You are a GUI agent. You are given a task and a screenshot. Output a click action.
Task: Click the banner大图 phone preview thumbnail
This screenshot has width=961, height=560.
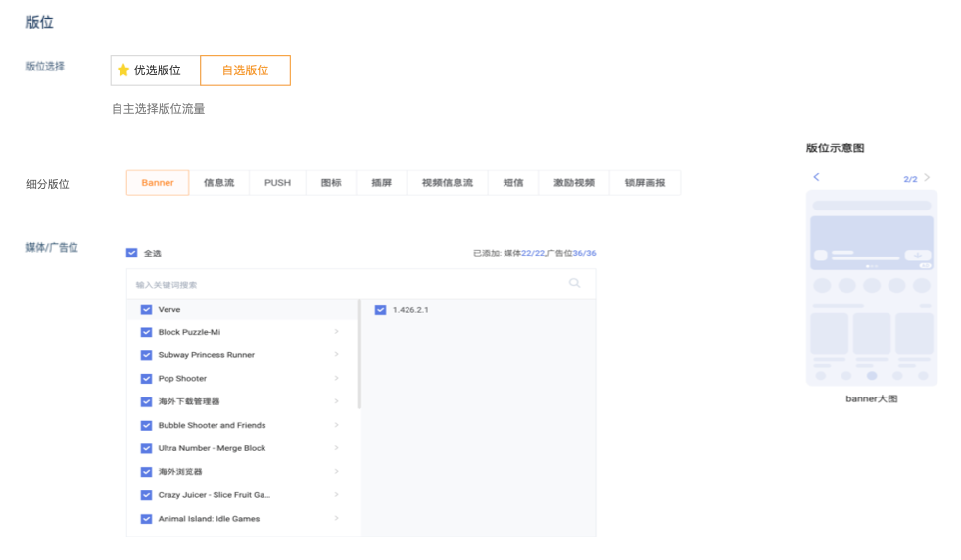871,288
